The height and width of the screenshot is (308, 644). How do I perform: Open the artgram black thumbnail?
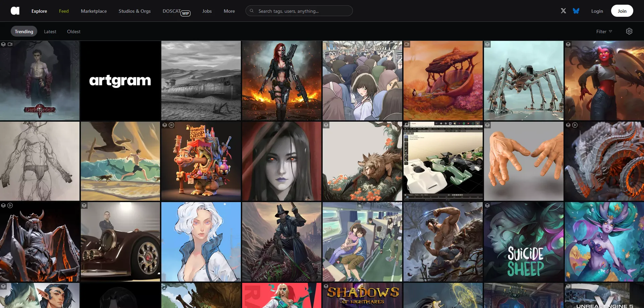tap(120, 80)
